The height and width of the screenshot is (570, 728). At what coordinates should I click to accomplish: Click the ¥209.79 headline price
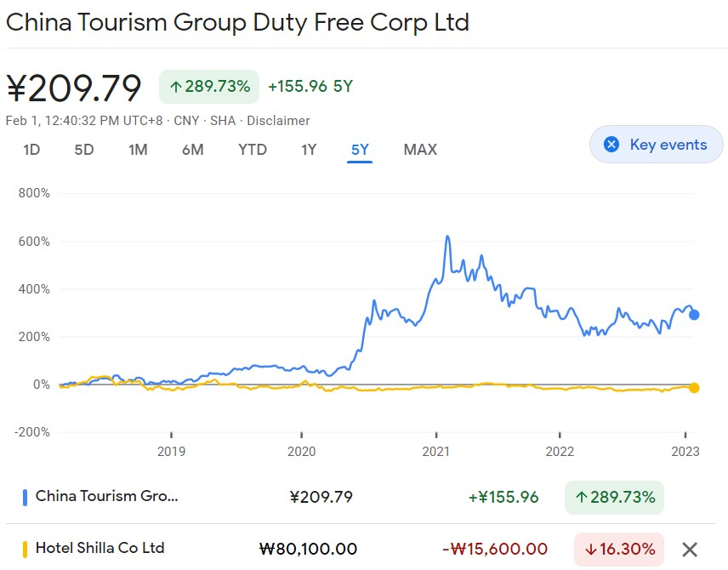74,88
